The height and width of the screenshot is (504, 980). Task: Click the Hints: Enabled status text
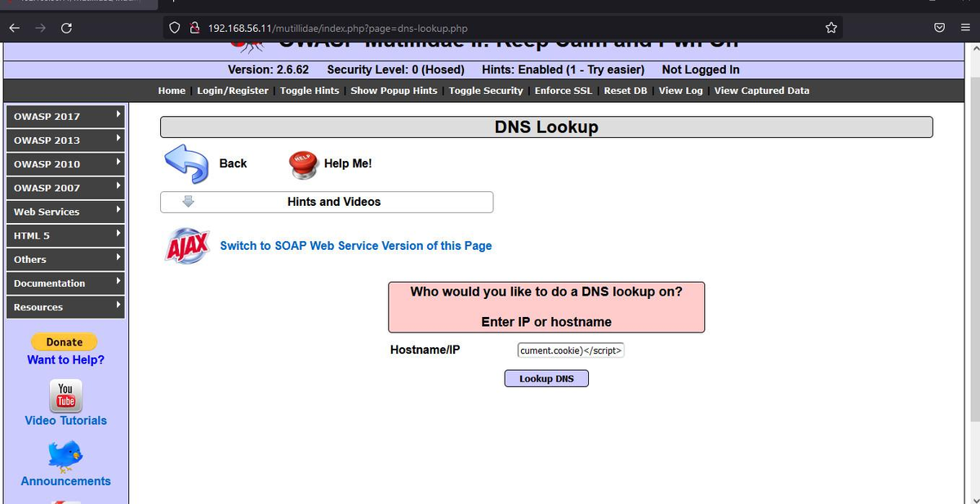(563, 69)
